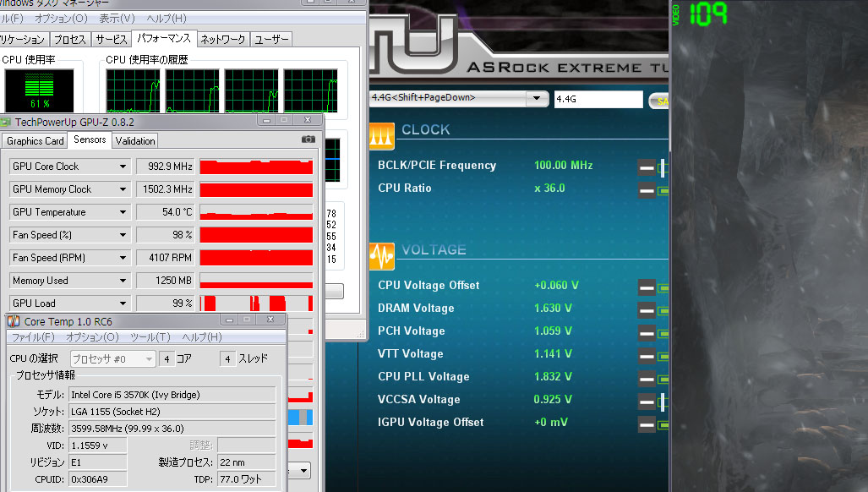Click the x 36.0 CPU Ratio value
The height and width of the screenshot is (492, 868).
point(549,189)
